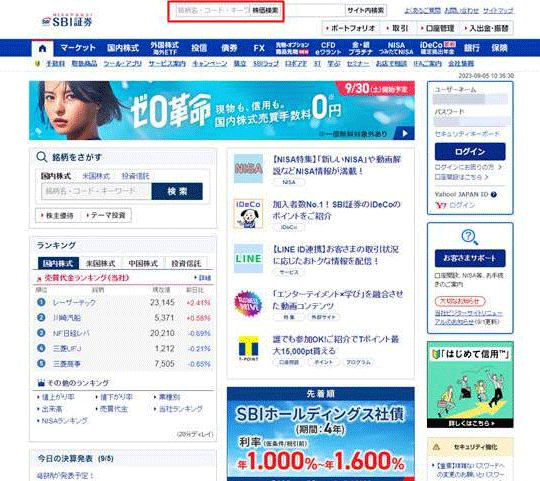The width and height of the screenshot is (540, 481).
Task: Open the 取引 page button
Action: click(398, 28)
